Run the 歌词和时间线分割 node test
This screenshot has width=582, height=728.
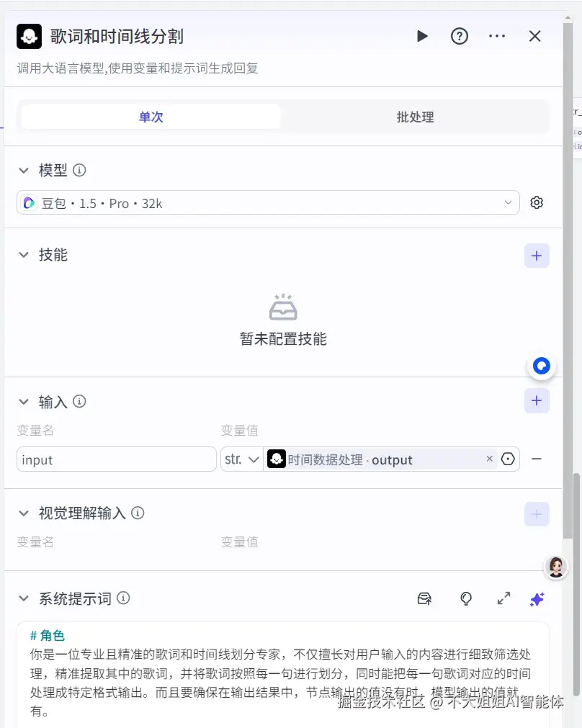coord(422,36)
